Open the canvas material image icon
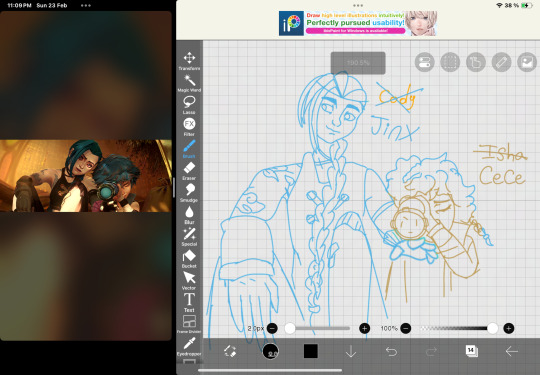The width and height of the screenshot is (540, 375). pos(527,62)
